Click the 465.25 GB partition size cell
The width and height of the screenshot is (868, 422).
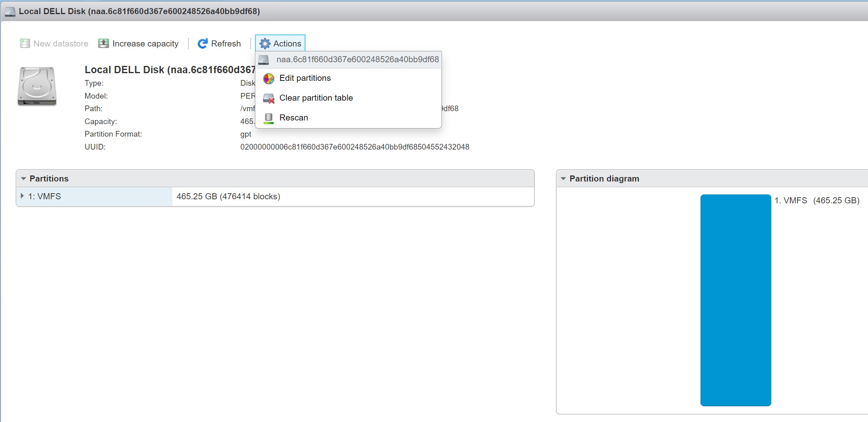[x=228, y=196]
